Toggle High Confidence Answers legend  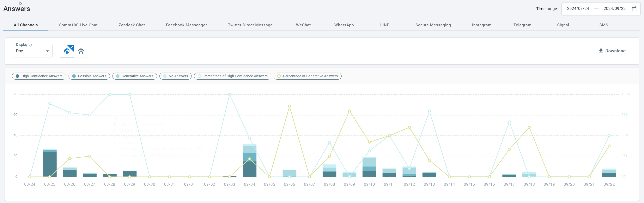point(39,76)
